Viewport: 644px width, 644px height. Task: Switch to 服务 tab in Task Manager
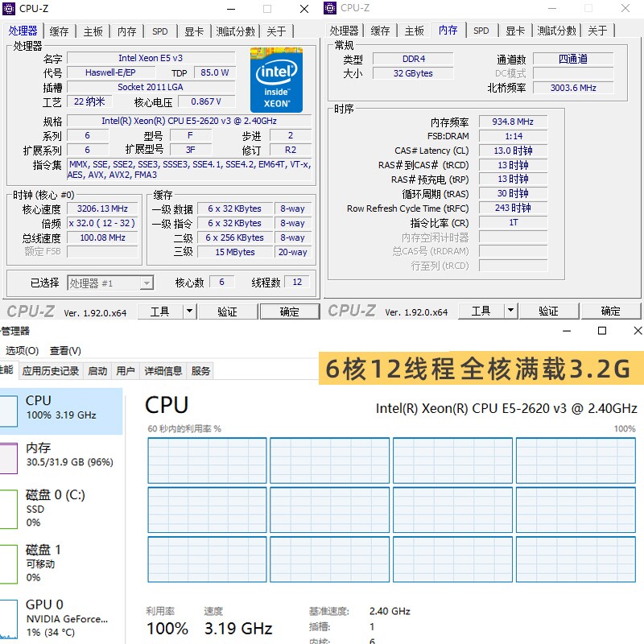coord(200,371)
